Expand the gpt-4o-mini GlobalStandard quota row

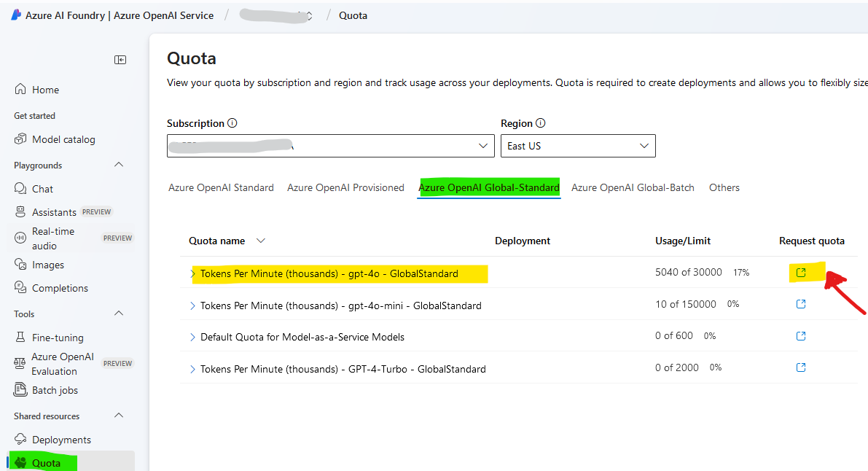(x=192, y=306)
